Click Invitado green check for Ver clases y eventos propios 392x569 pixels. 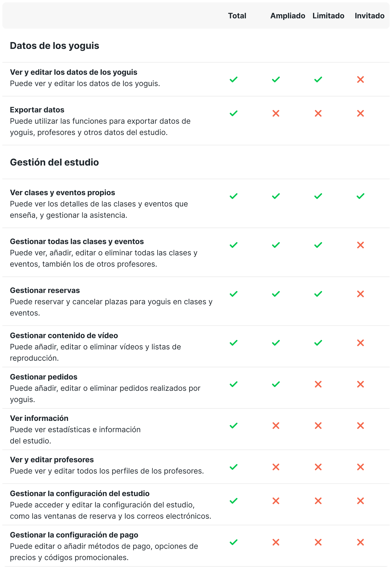(x=360, y=196)
